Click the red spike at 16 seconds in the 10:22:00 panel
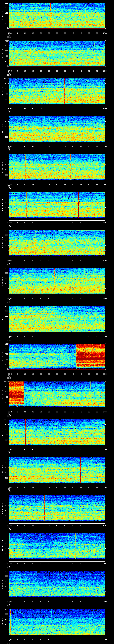This screenshot has height=644, width=114. (35, 243)
